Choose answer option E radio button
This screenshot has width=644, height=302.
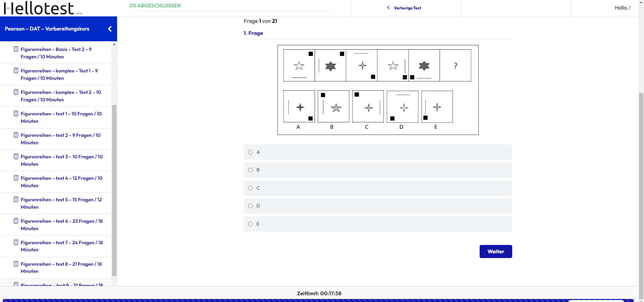click(x=250, y=224)
